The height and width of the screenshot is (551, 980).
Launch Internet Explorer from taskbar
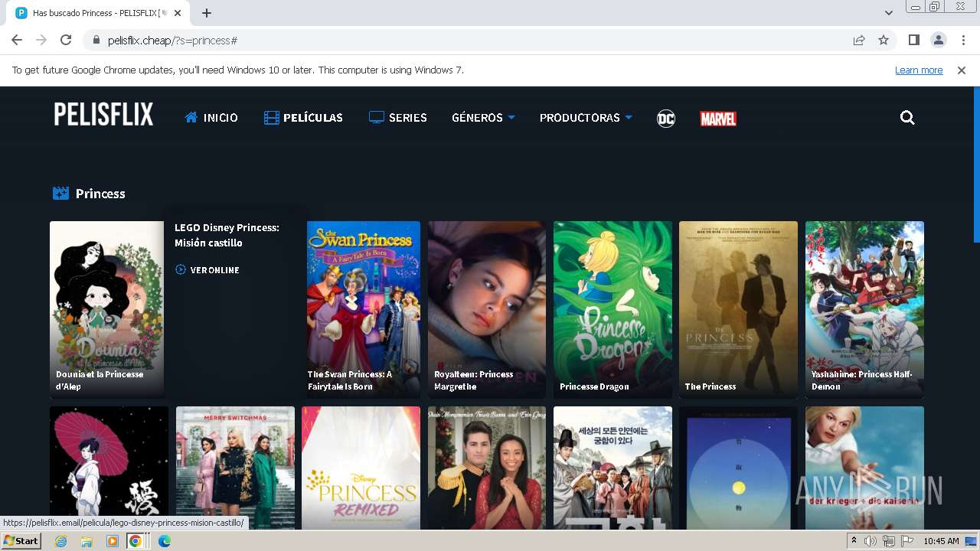(x=60, y=541)
